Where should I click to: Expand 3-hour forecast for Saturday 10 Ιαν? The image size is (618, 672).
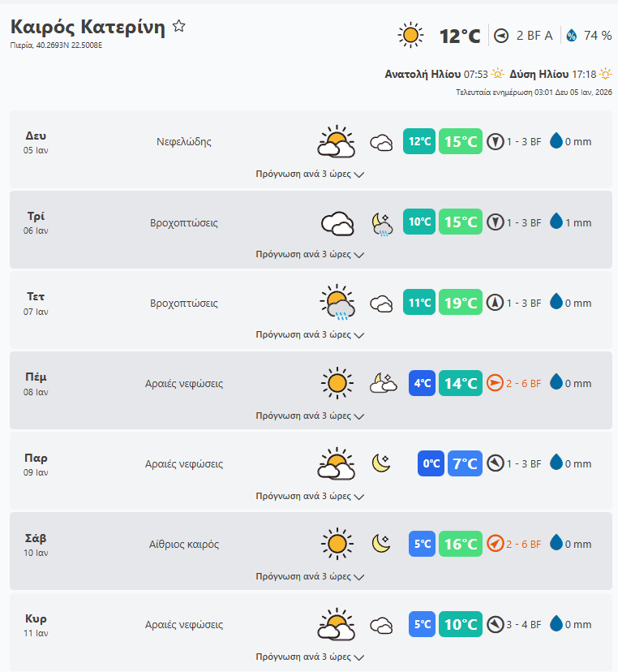[310, 576]
